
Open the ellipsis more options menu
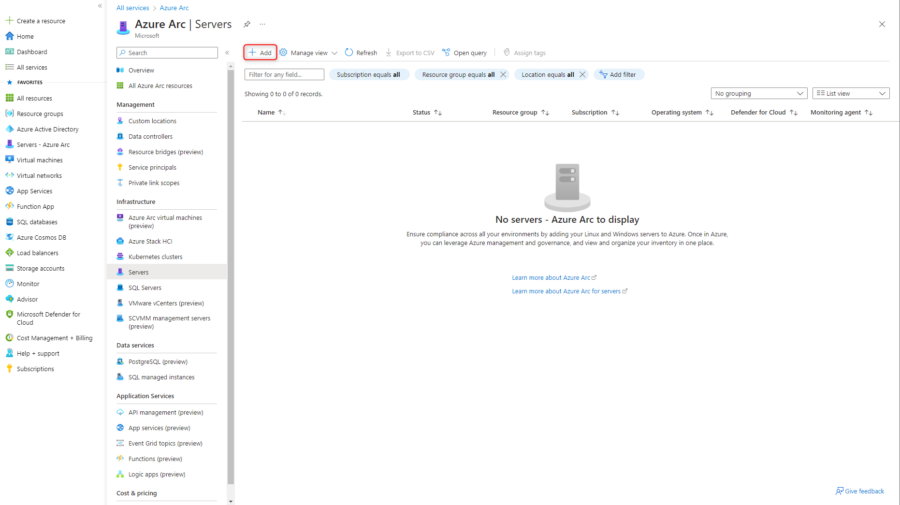pos(262,24)
